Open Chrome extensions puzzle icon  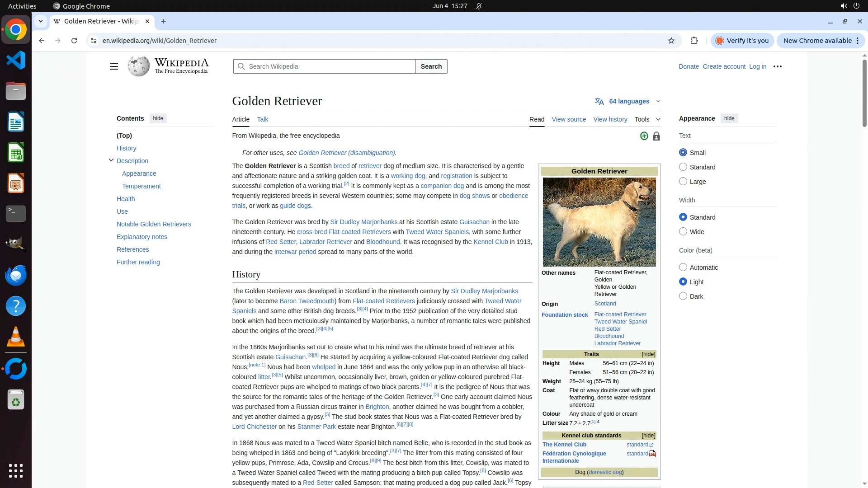(694, 41)
